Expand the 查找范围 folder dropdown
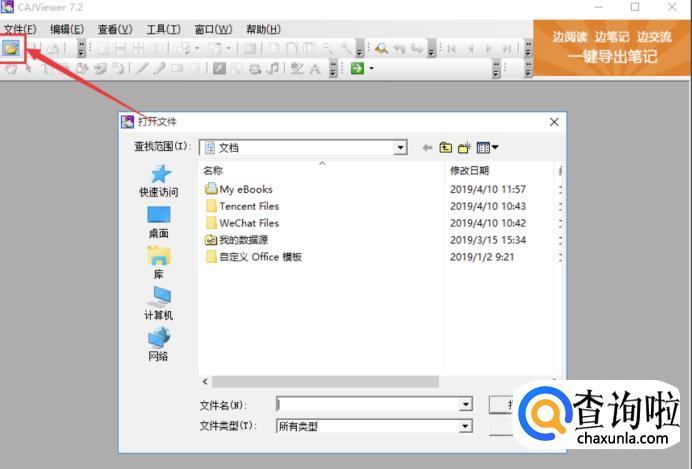692x469 pixels. click(x=400, y=148)
